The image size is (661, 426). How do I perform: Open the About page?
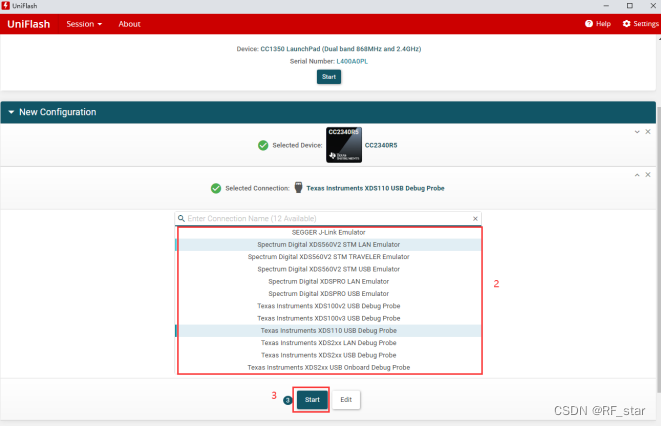point(129,24)
